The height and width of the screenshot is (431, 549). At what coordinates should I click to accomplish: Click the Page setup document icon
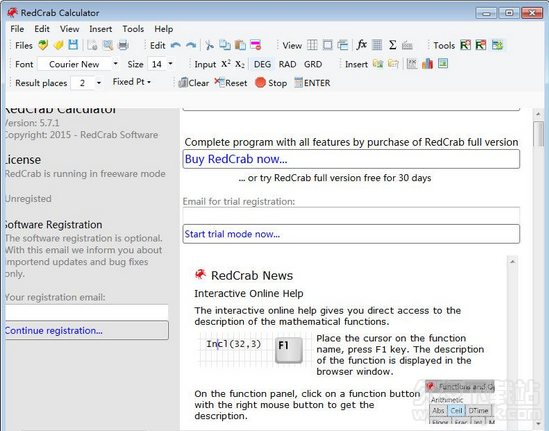[x=92, y=45]
